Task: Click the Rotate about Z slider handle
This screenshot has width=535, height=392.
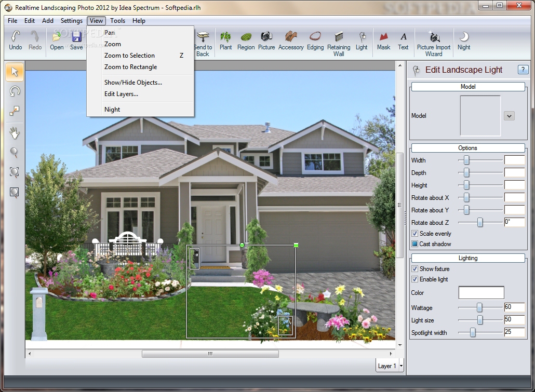Action: (480, 222)
